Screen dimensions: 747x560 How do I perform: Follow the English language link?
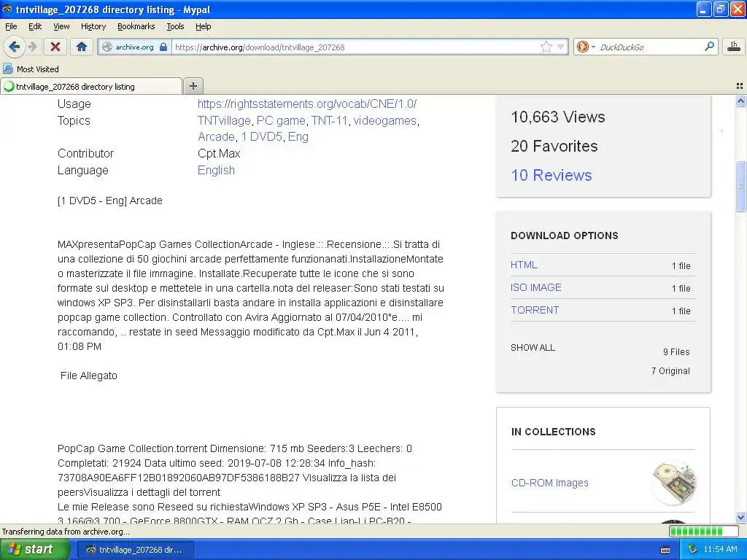(x=216, y=170)
